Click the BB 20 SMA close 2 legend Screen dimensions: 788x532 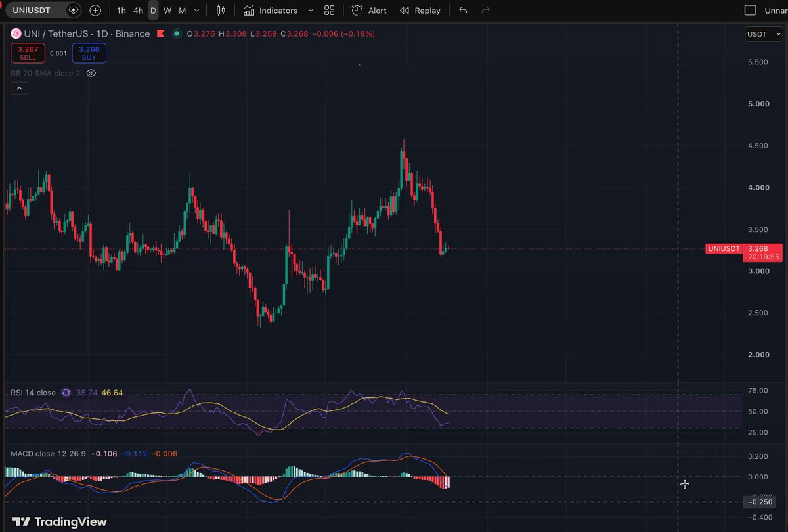click(45, 73)
